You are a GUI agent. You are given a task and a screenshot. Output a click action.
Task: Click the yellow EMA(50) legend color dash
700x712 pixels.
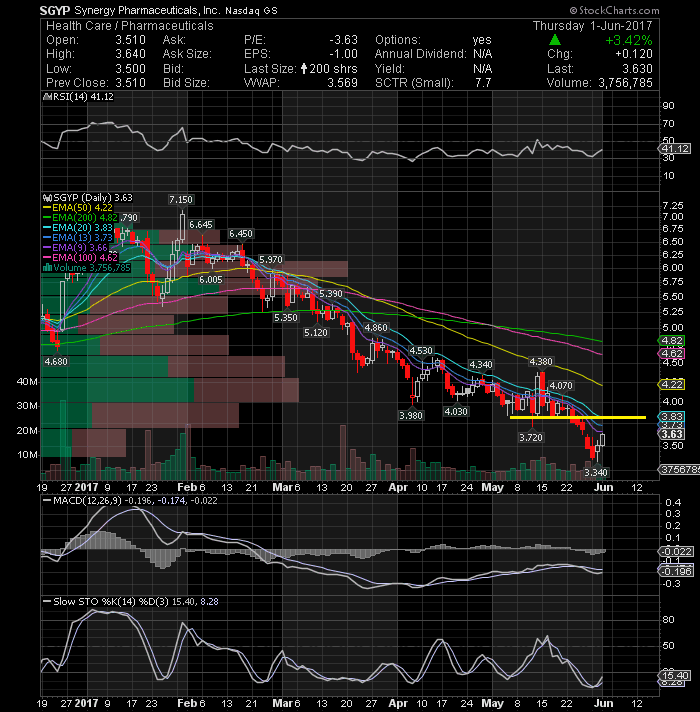[46, 208]
